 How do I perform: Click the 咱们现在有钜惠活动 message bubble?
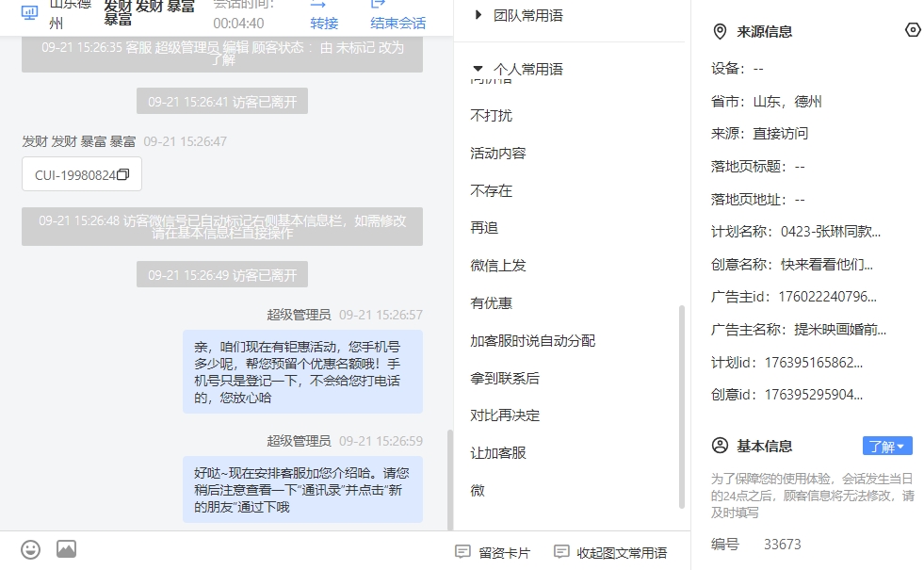[302, 372]
